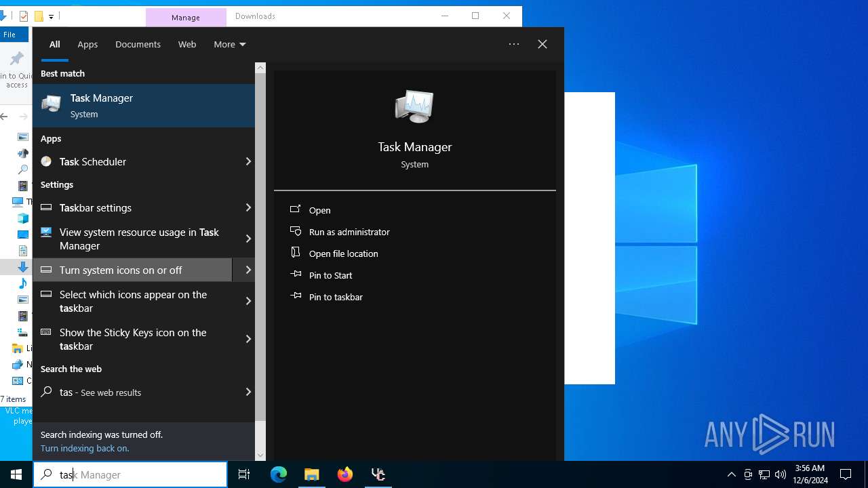The width and height of the screenshot is (868, 488).
Task: Open Task Manager best match result
Action: pyautogui.click(x=144, y=106)
